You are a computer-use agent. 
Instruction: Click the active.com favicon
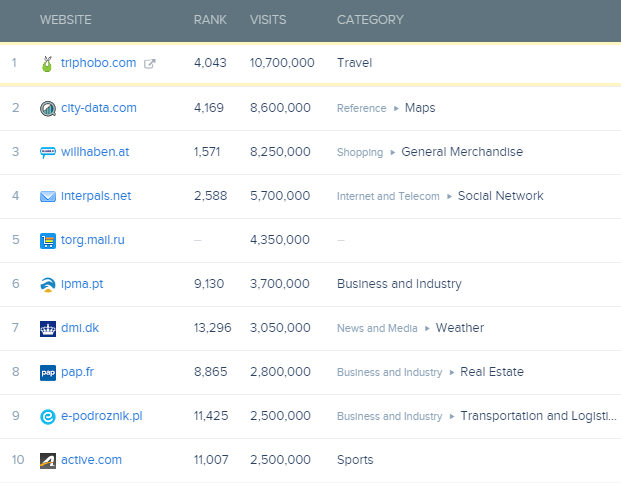click(48, 460)
